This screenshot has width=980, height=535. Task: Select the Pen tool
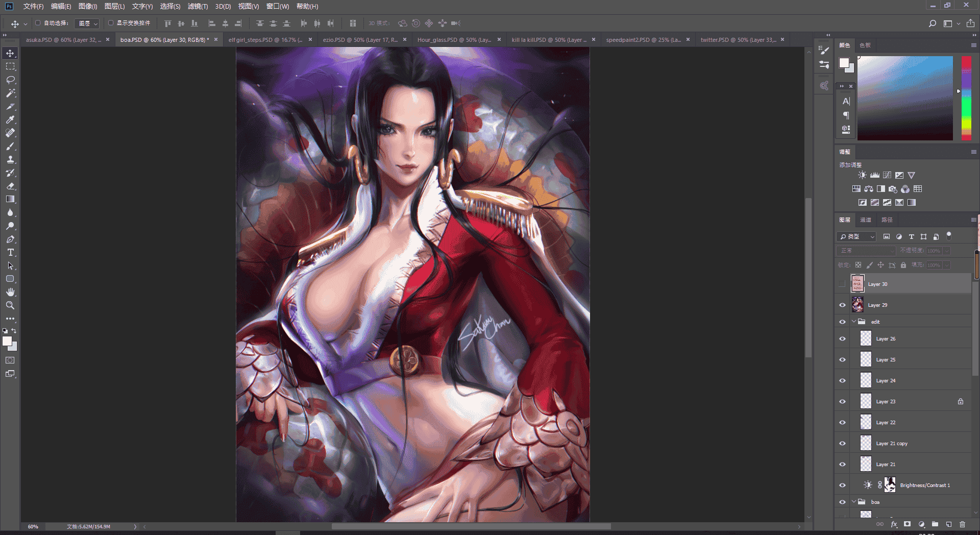[x=10, y=239]
